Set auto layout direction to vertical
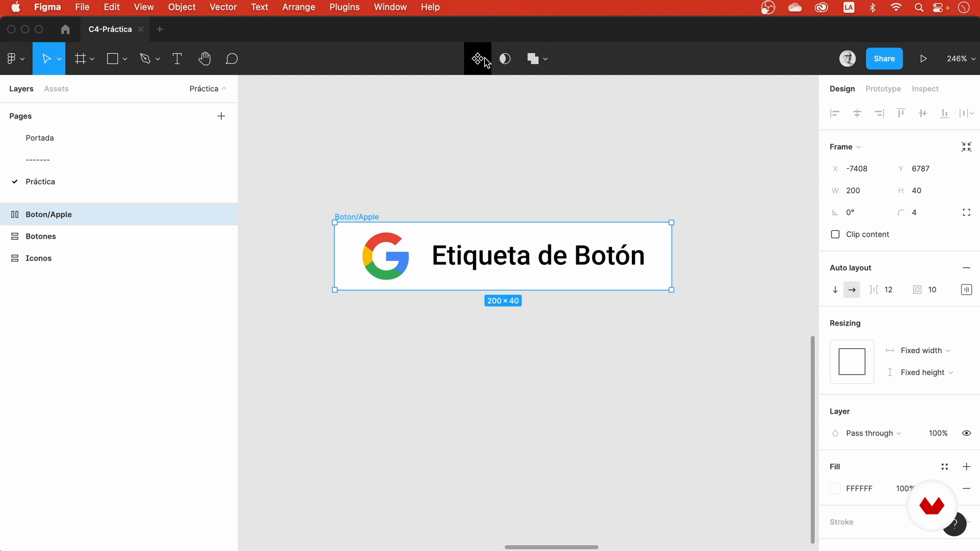 [835, 290]
